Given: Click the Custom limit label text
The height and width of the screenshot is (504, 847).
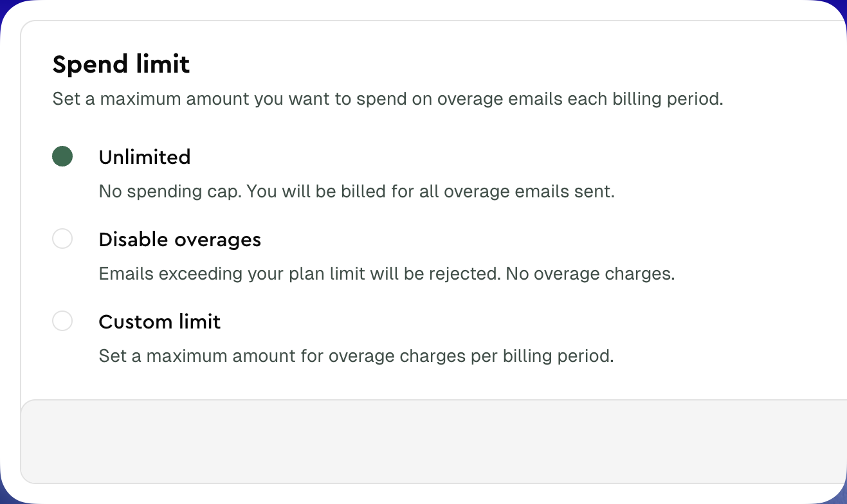Looking at the screenshot, I should click(x=159, y=321).
